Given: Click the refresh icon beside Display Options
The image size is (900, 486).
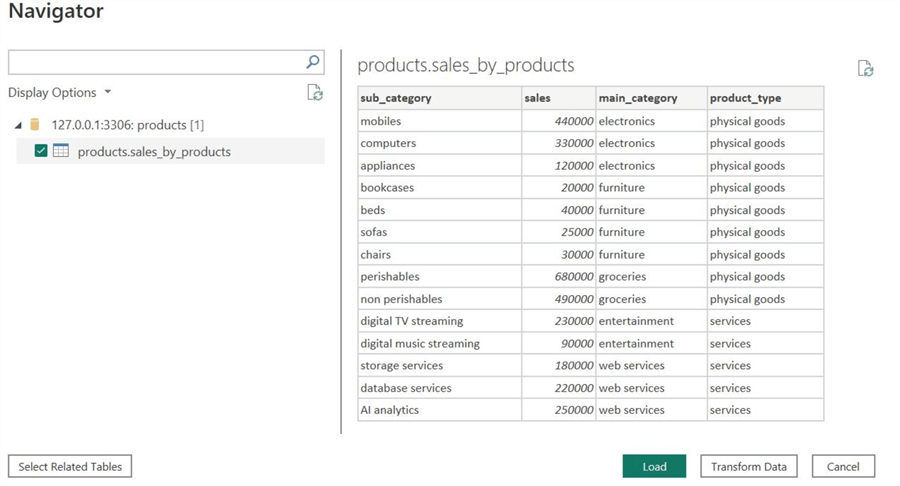Looking at the screenshot, I should pos(315,93).
